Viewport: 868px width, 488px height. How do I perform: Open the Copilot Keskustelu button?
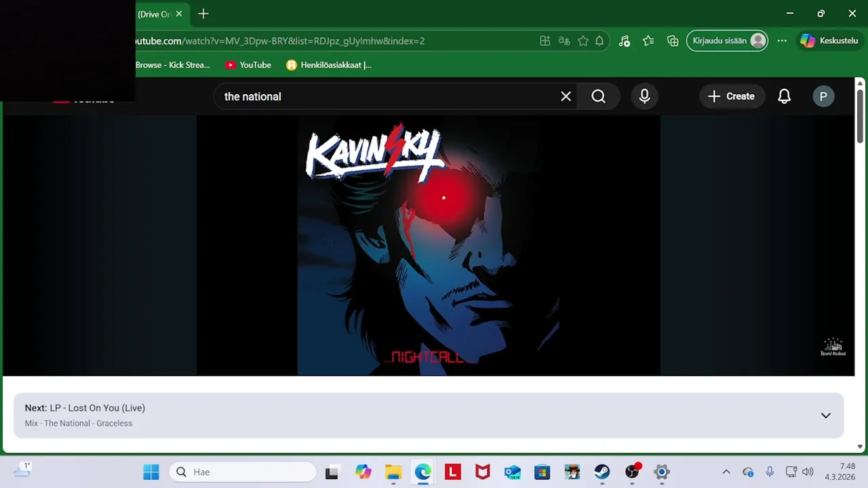pos(829,41)
